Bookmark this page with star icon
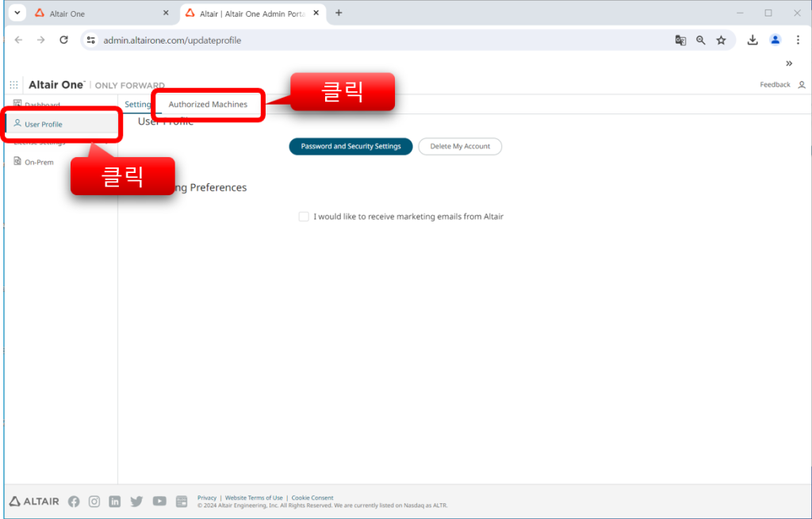Screen dimensions: 812x519 pos(721,40)
